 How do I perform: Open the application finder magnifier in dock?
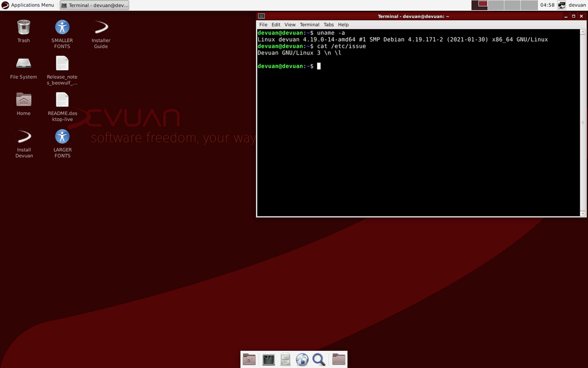319,360
